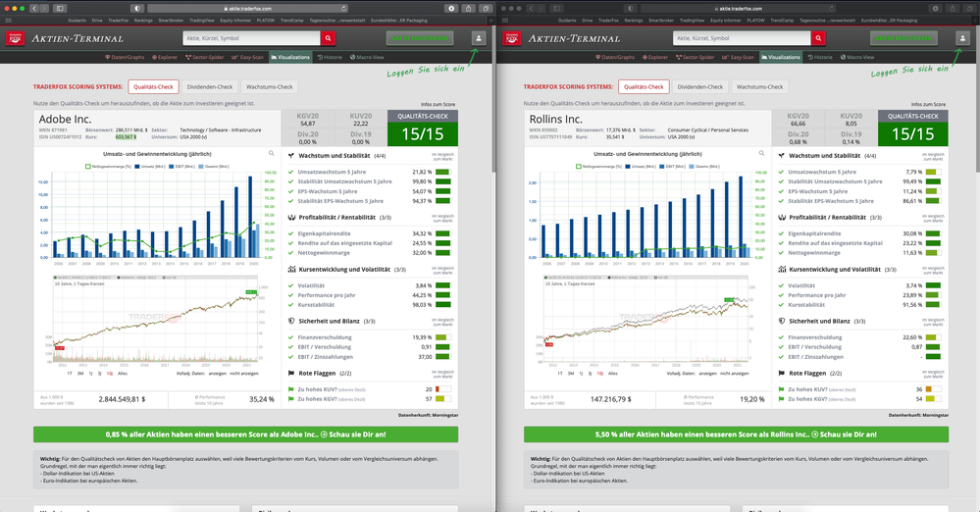Click Gratis Registrieren button in Rollins window
Image resolution: width=980 pixels, height=512 pixels.
coord(903,38)
